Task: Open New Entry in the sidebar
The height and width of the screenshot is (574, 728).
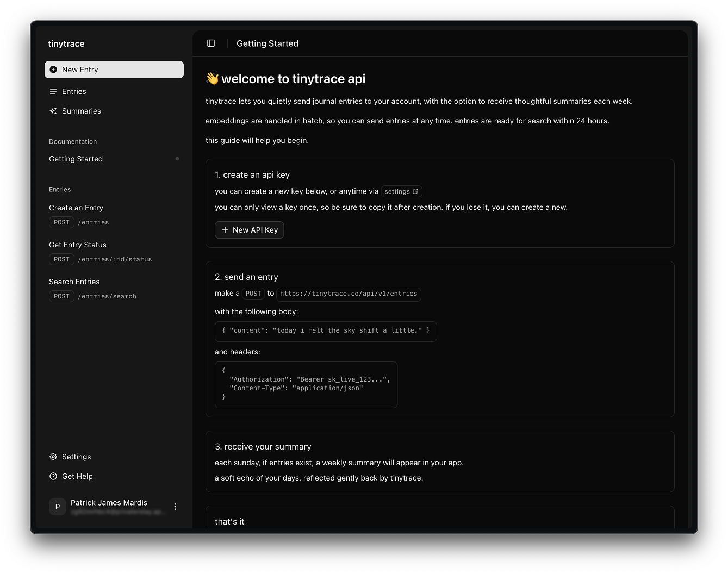Action: (114, 70)
